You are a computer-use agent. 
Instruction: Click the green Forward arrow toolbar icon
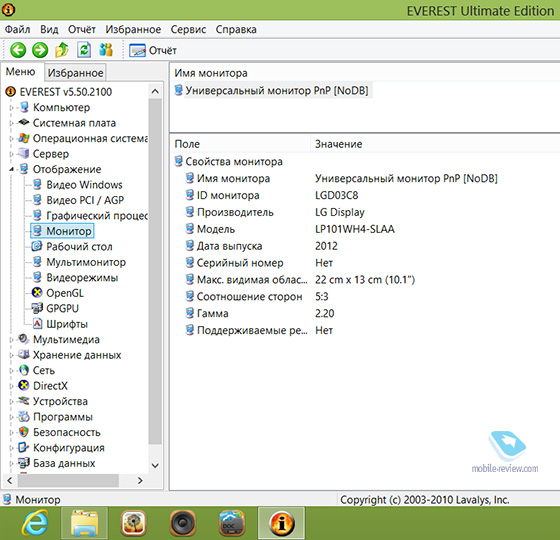click(x=40, y=50)
